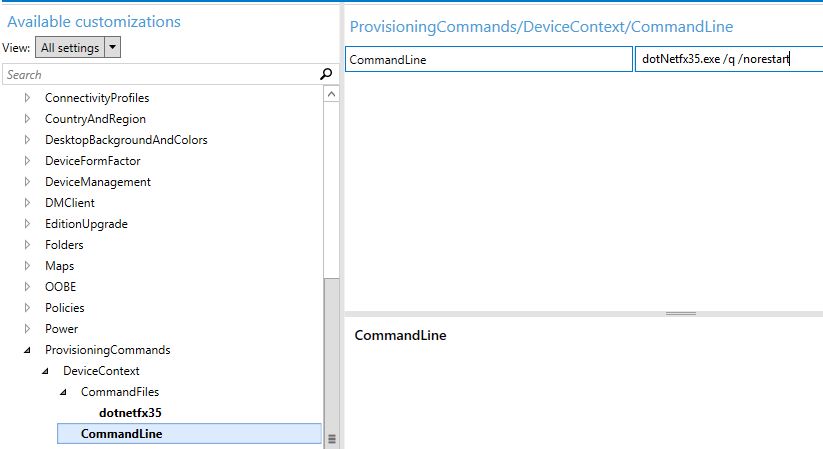Select the EditionUpgrade tree item
823x449 pixels.
point(86,224)
